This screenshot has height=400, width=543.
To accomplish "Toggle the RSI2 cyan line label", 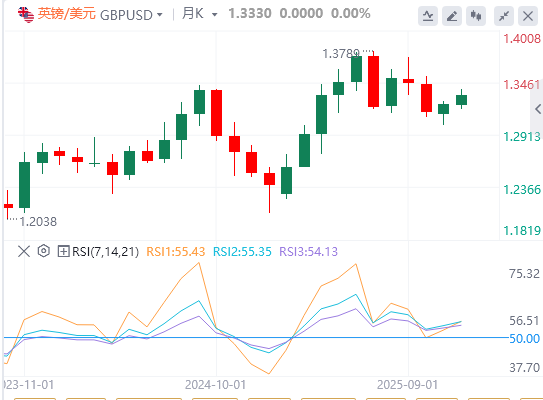I will click(x=242, y=252).
